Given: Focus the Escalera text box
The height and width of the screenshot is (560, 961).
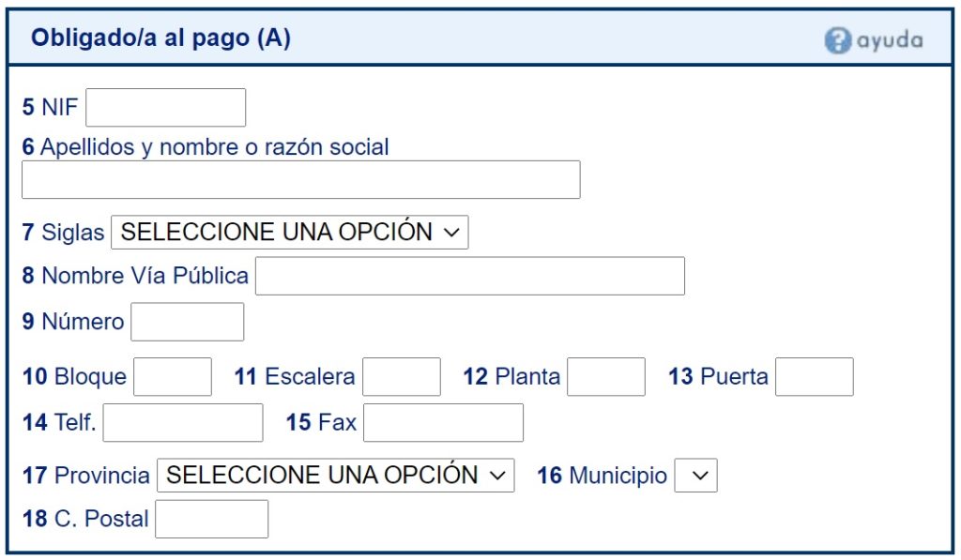Looking at the screenshot, I should [x=402, y=377].
